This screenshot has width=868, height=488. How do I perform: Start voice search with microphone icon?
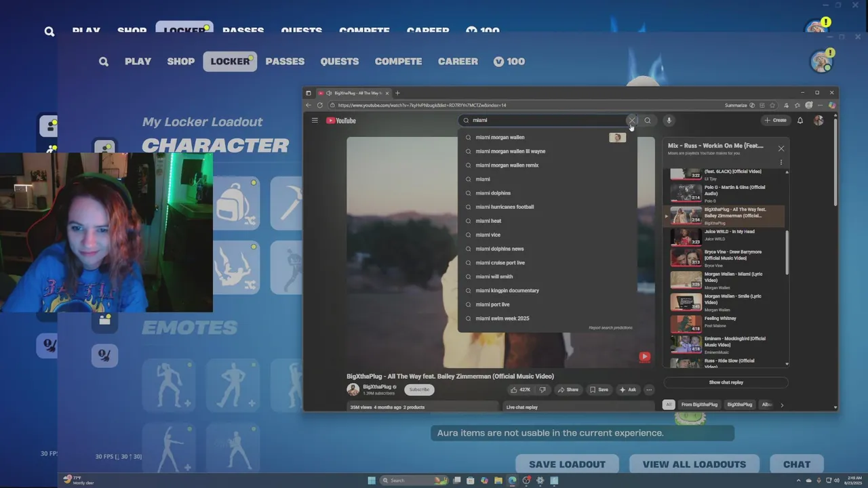pos(669,121)
